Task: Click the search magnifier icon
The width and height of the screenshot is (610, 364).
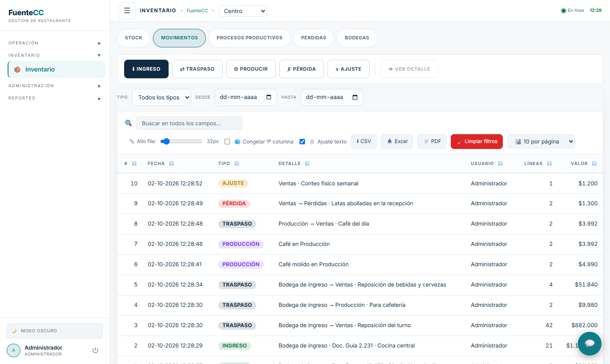Action: point(128,123)
